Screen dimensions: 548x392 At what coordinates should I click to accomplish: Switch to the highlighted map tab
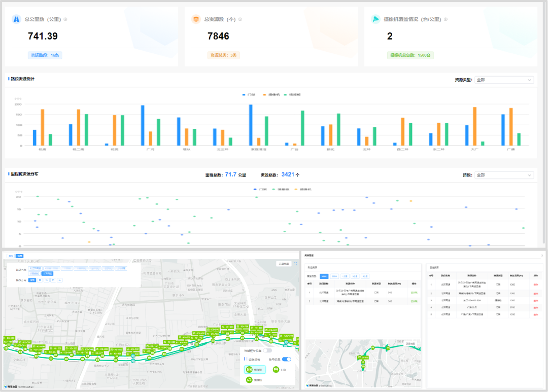pos(19,256)
